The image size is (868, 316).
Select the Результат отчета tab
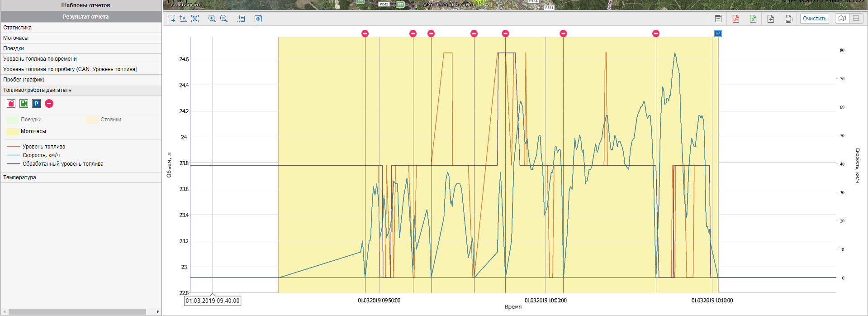tap(85, 17)
